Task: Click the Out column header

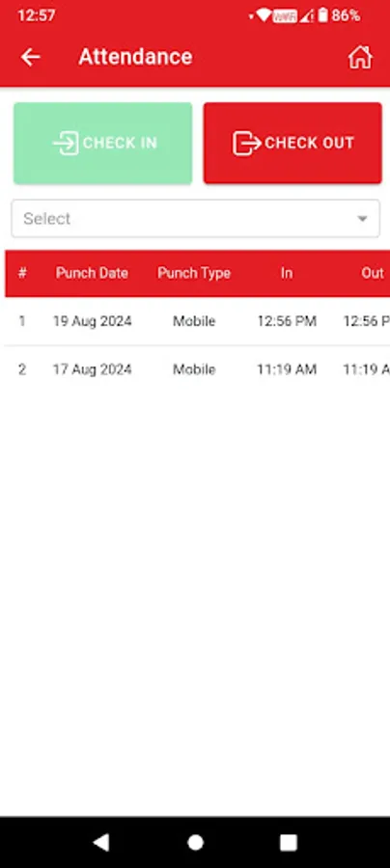Action: [x=373, y=273]
